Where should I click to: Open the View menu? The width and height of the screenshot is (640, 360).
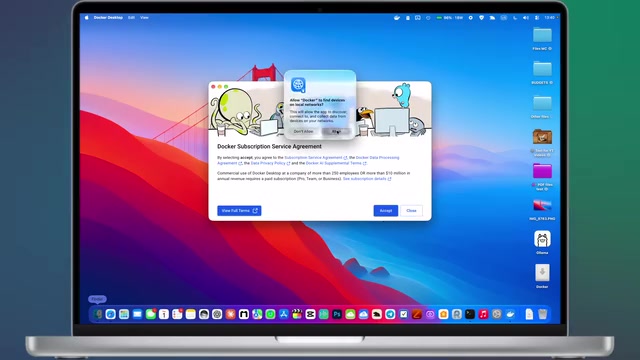click(144, 18)
